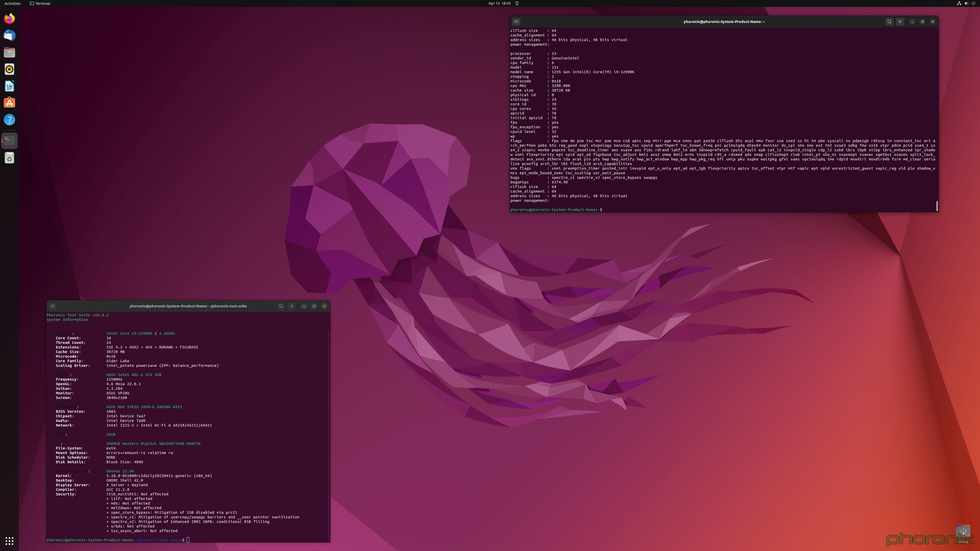Launch LibreOffice Writer from the dock
The height and width of the screenshot is (551, 980).
(9, 86)
